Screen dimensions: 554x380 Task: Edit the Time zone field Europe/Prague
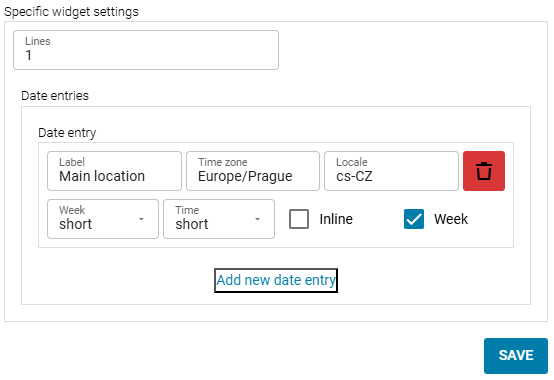pyautogui.click(x=253, y=171)
